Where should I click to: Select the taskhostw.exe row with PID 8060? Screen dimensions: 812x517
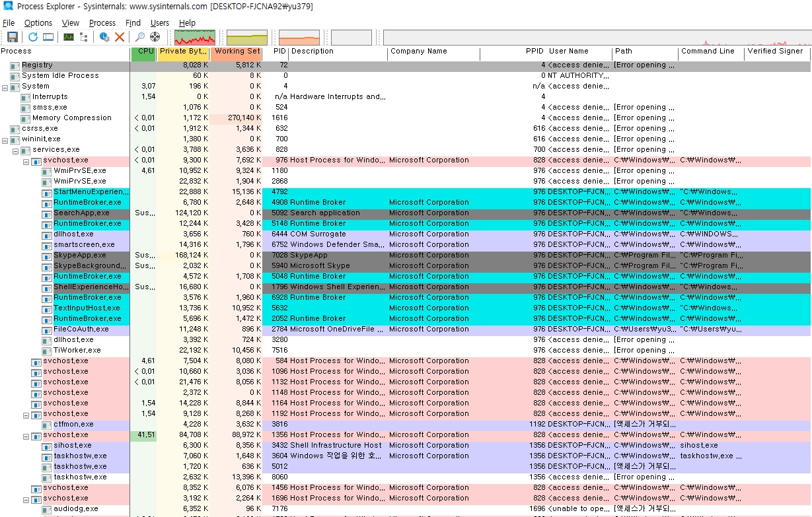[x=405, y=477]
